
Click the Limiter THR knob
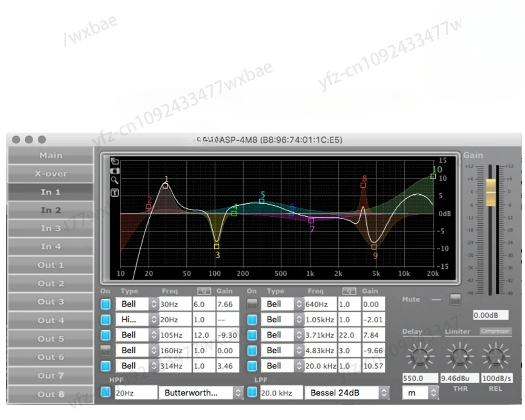[x=460, y=356]
